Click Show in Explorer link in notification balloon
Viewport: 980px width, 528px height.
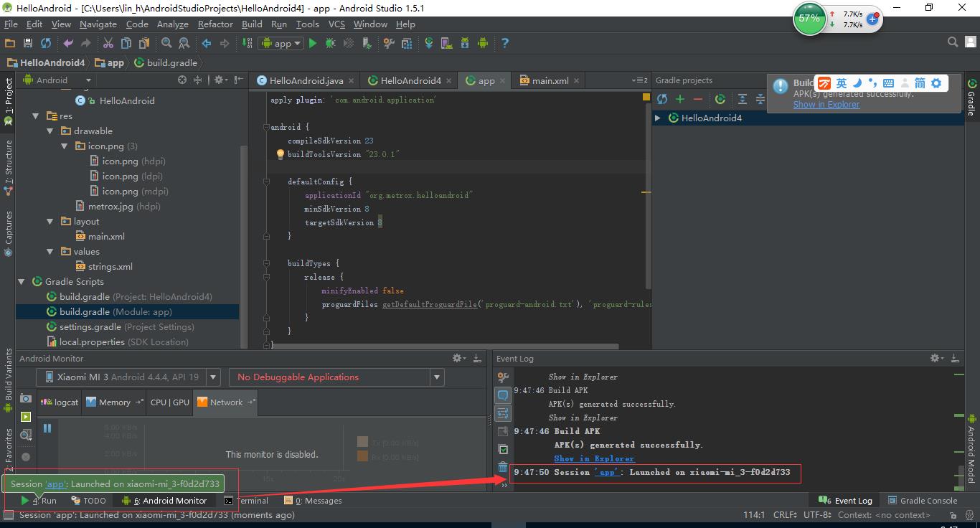click(x=826, y=104)
